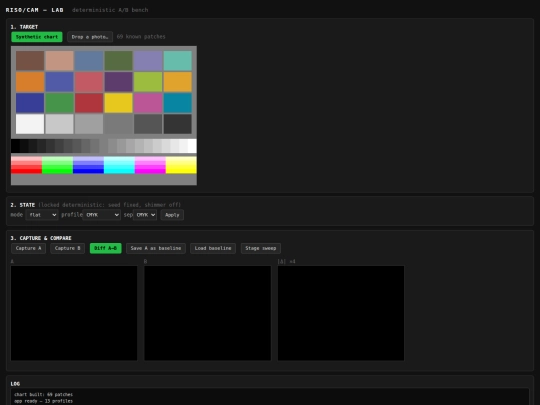Click the cyan ramp color bar
This screenshot has width=540, height=405.
coord(120,165)
